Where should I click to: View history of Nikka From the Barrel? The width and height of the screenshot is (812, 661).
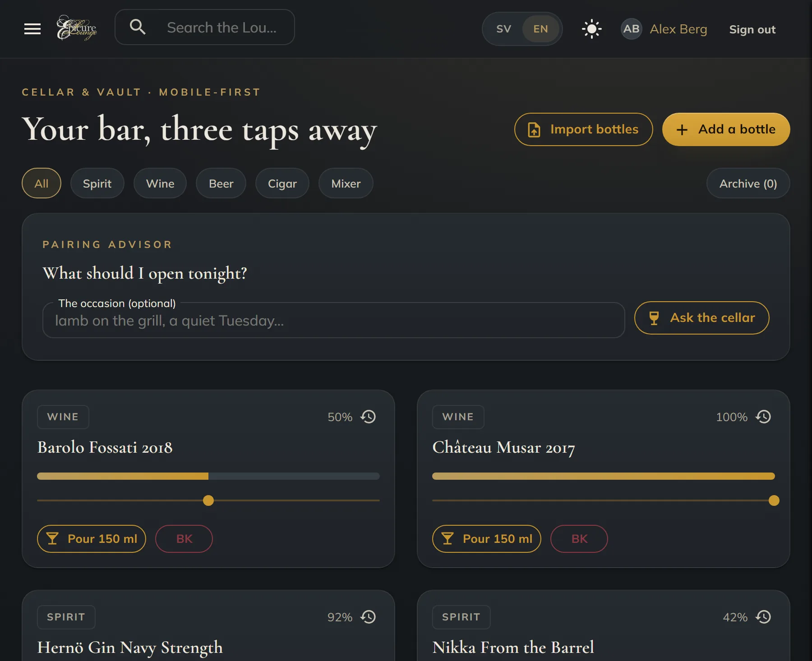coord(763,617)
